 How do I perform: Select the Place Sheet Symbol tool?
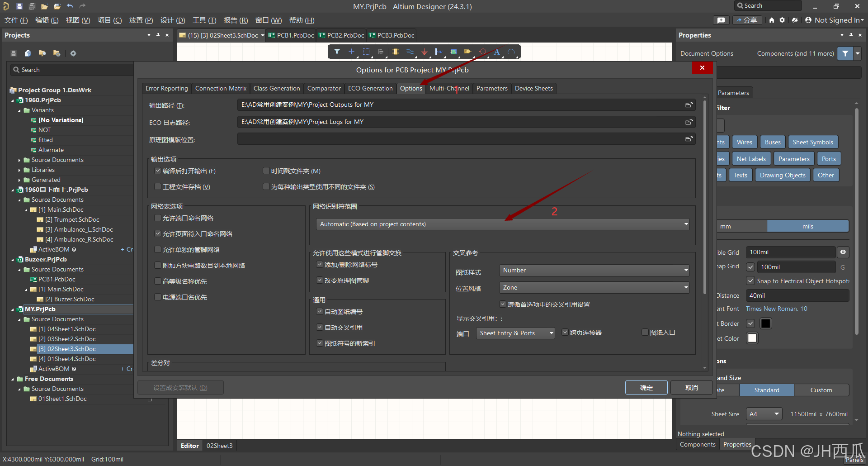(x=453, y=52)
